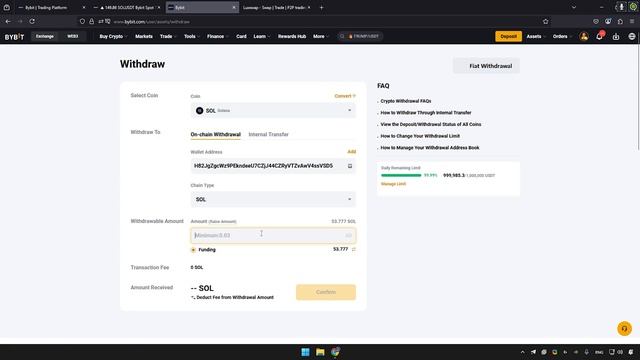Expand the Buy Crypto menu
The image size is (640, 360).
point(113,36)
